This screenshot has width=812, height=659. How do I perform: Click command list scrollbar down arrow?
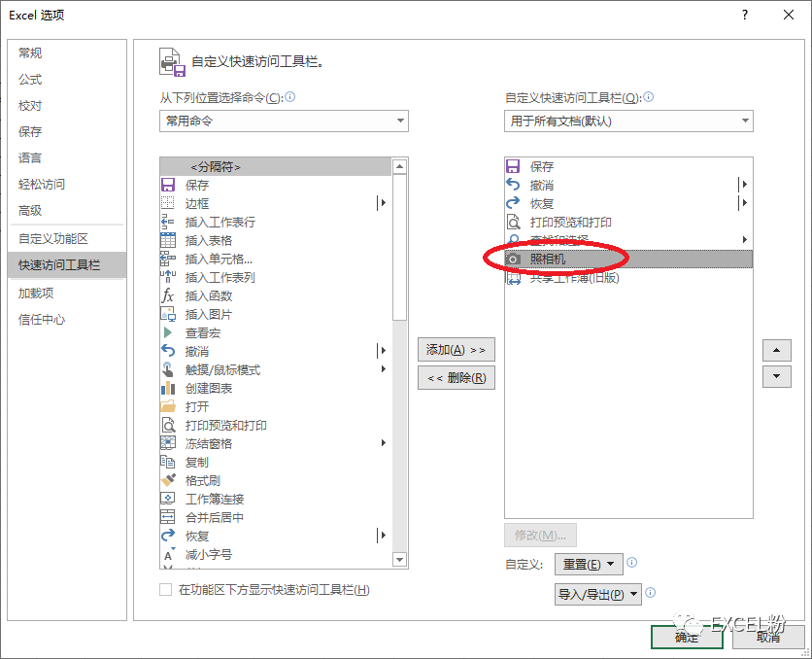pos(399,560)
